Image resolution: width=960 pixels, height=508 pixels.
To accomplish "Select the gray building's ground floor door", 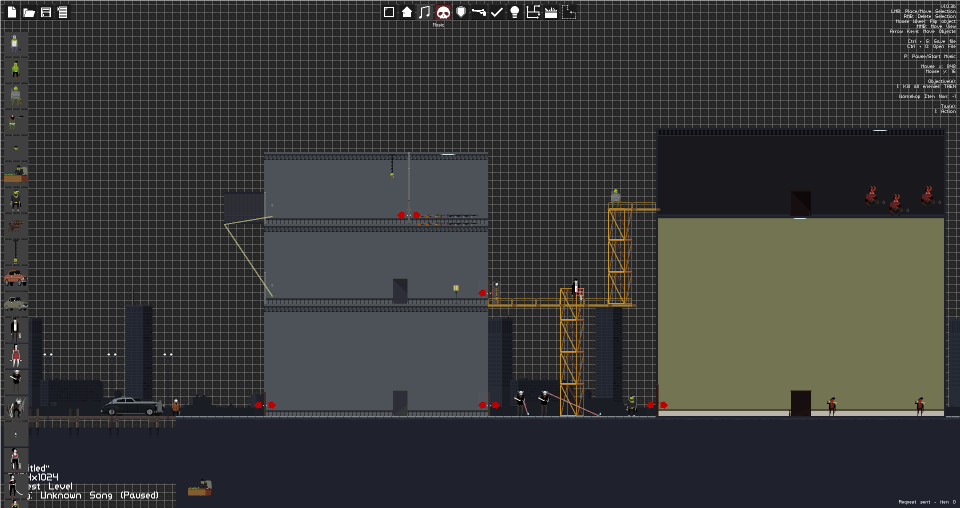I will click(x=400, y=403).
